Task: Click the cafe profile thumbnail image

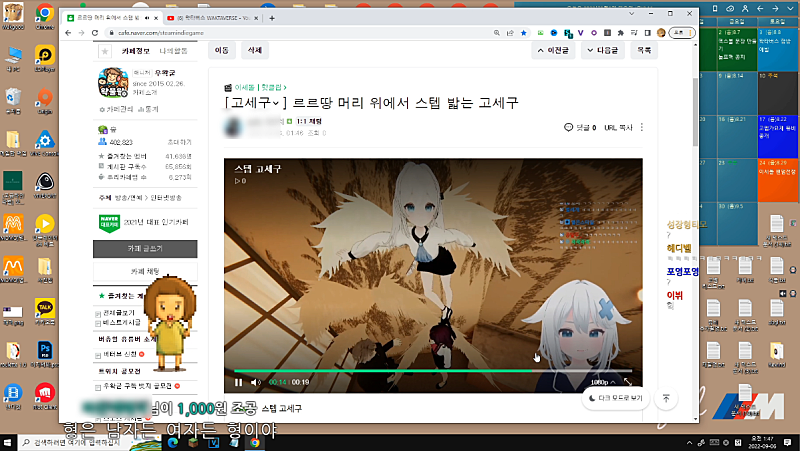Action: pyautogui.click(x=113, y=82)
